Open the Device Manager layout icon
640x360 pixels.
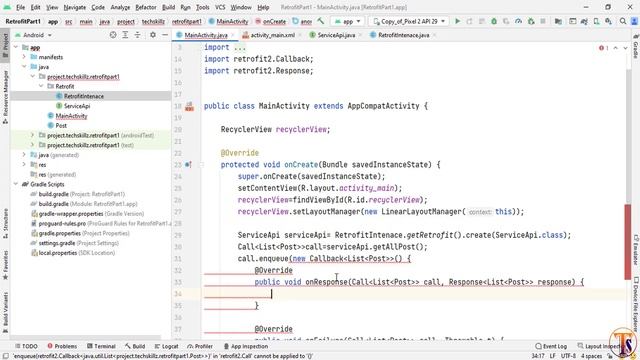[573, 21]
